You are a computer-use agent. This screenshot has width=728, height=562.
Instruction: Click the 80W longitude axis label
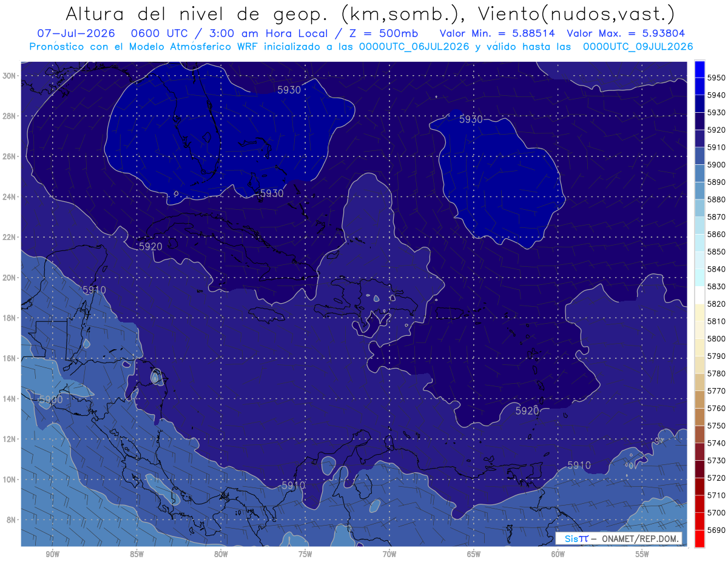tap(221, 554)
